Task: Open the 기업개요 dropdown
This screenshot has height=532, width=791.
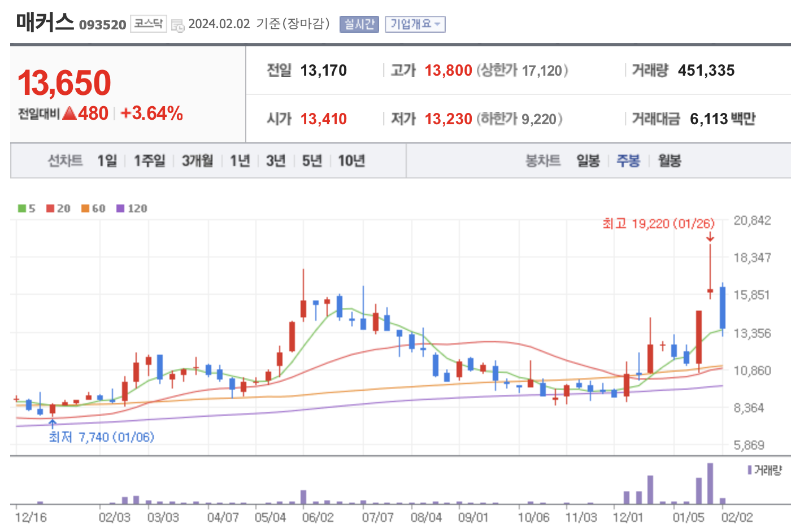Action: [415, 24]
